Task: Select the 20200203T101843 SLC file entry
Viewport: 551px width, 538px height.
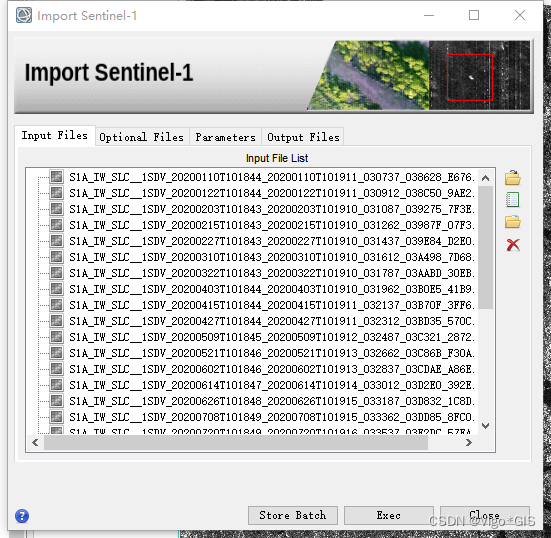Action: pyautogui.click(x=272, y=209)
